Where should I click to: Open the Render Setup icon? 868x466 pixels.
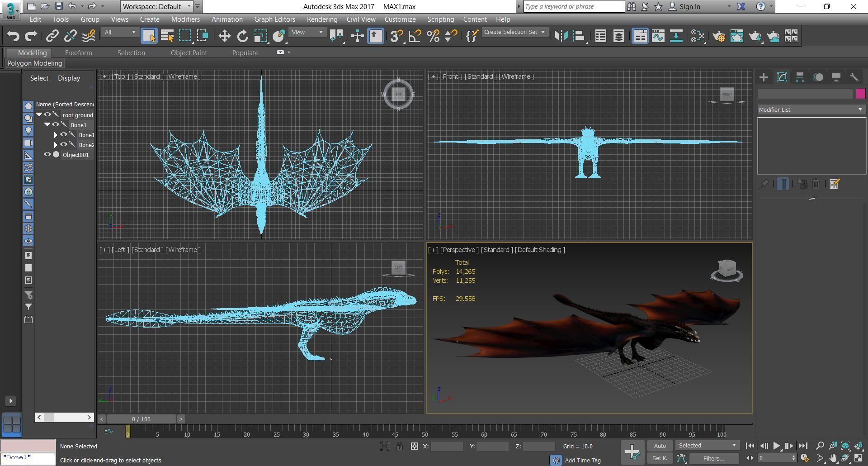point(719,36)
